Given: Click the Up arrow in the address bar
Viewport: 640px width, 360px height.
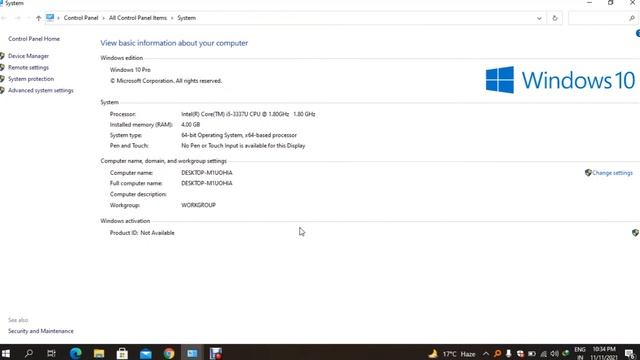Looking at the screenshot, I should tap(38, 18).
